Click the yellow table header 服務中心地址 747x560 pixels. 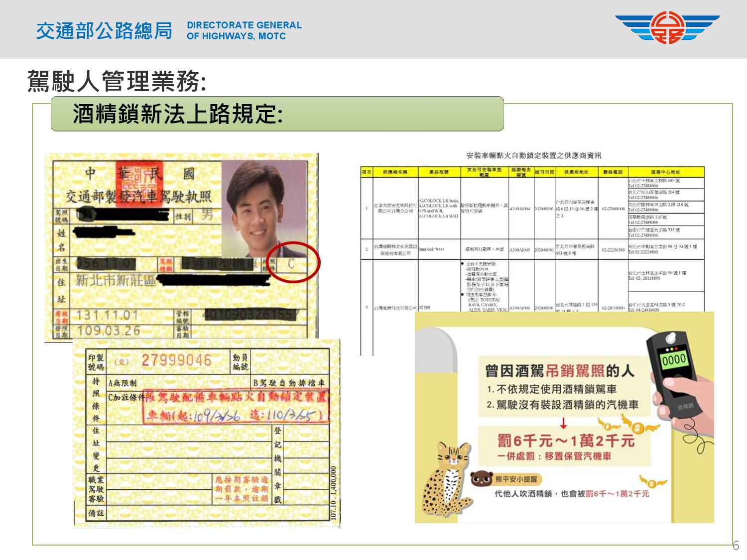tap(665, 172)
